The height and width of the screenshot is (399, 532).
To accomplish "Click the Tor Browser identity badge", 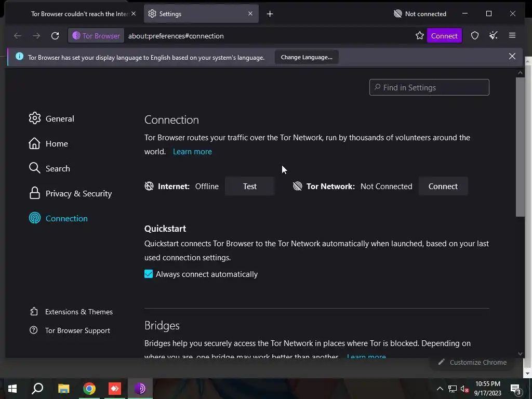I will click(x=96, y=36).
